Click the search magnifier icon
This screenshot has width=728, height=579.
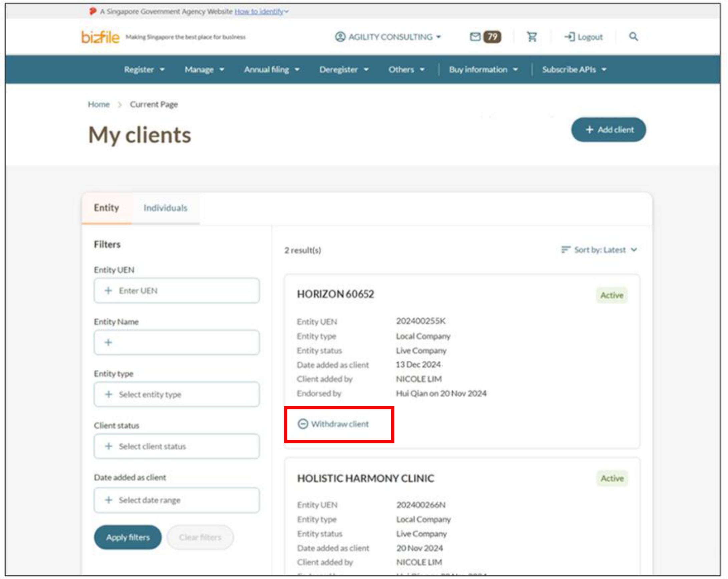pos(633,36)
